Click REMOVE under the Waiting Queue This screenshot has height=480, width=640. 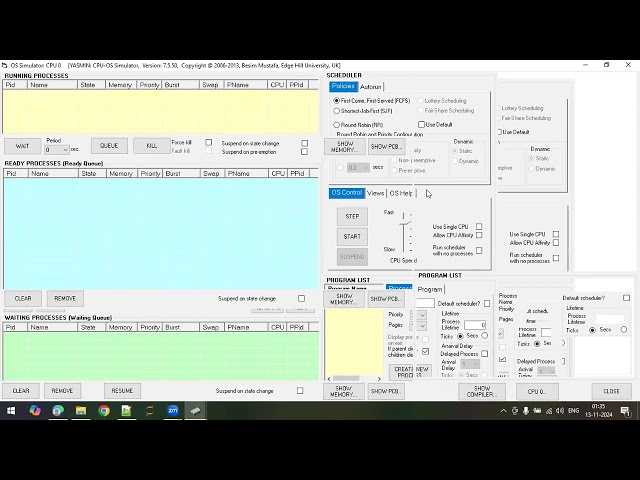pyautogui.click(x=62, y=391)
